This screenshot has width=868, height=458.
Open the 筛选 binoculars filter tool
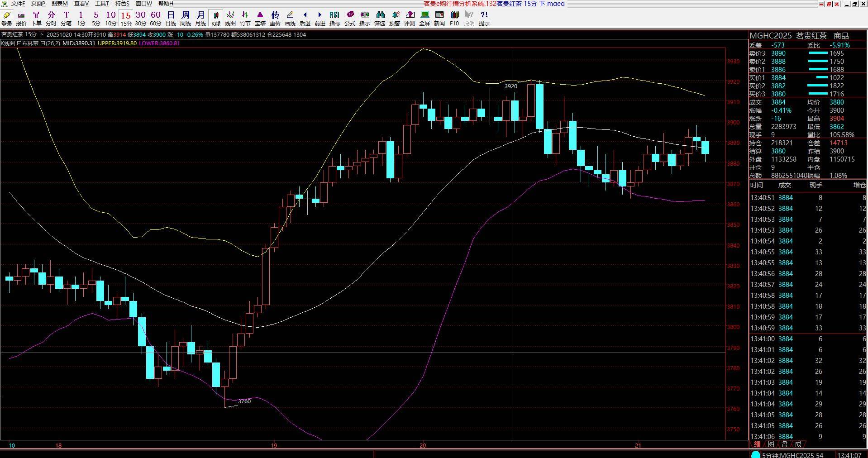380,19
